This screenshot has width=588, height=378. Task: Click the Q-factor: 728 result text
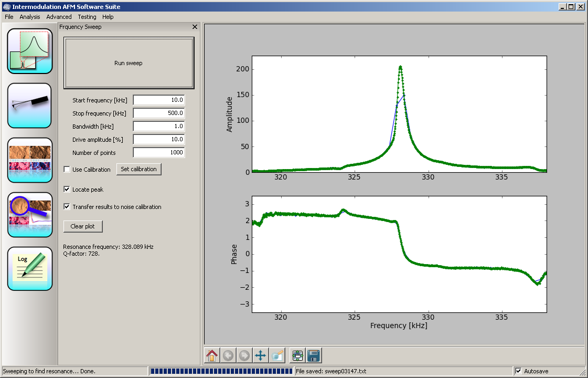pyautogui.click(x=81, y=254)
